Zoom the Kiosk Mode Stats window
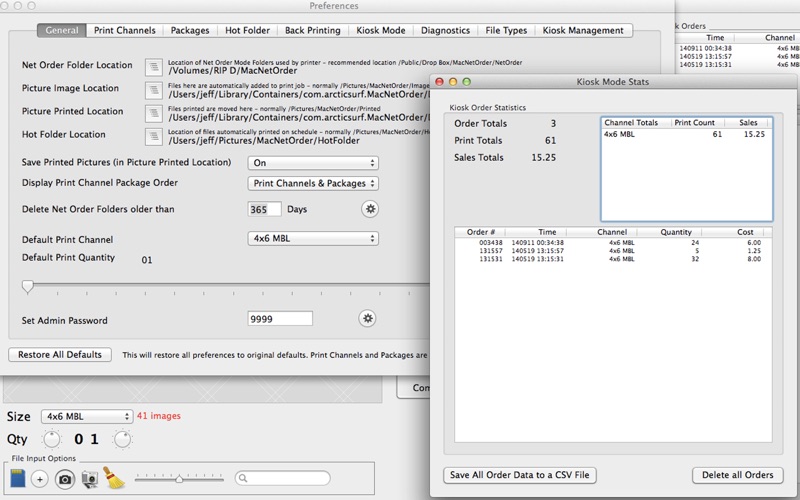 click(466, 82)
